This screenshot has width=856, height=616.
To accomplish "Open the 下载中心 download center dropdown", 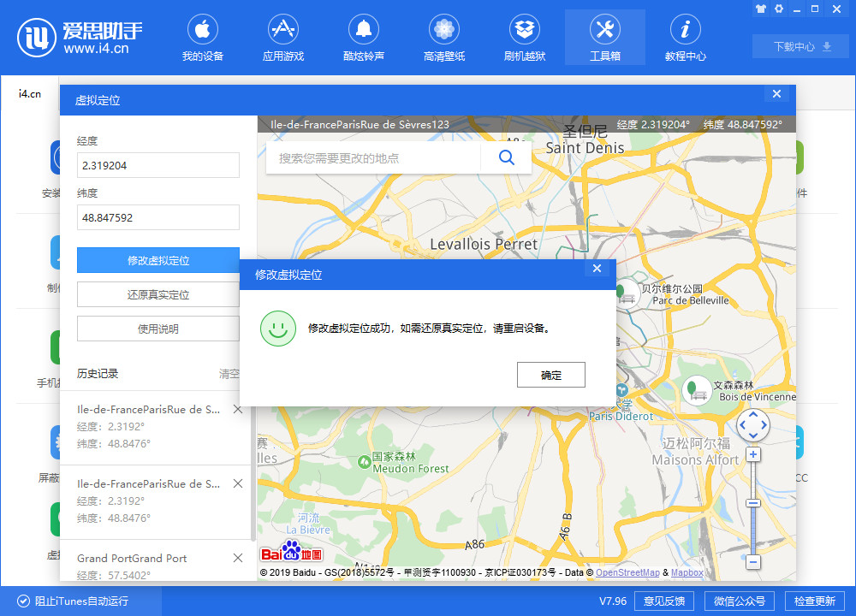I will click(x=799, y=46).
